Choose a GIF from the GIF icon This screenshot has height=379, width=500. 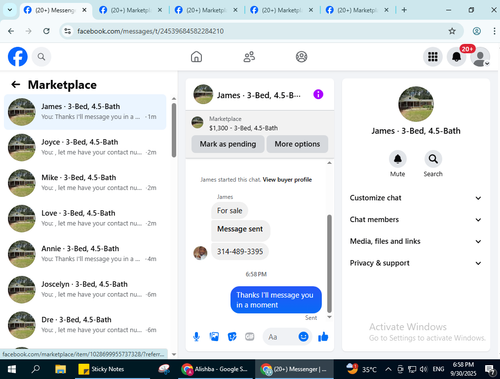coord(250,337)
